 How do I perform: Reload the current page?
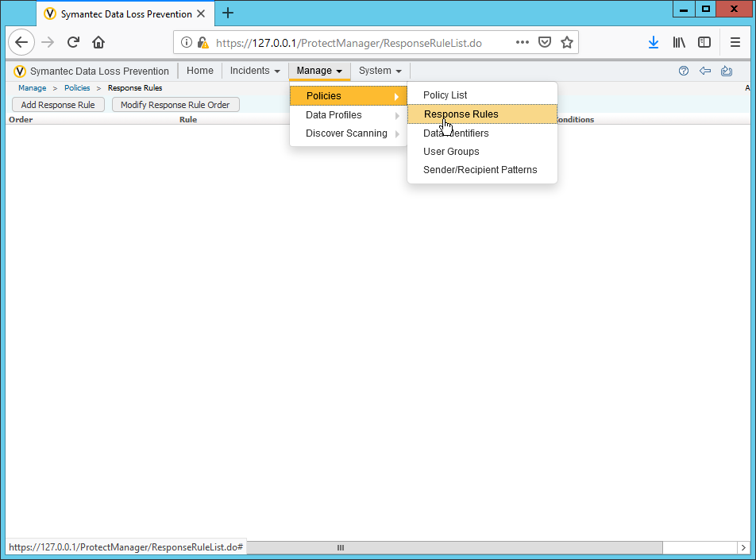tap(73, 42)
